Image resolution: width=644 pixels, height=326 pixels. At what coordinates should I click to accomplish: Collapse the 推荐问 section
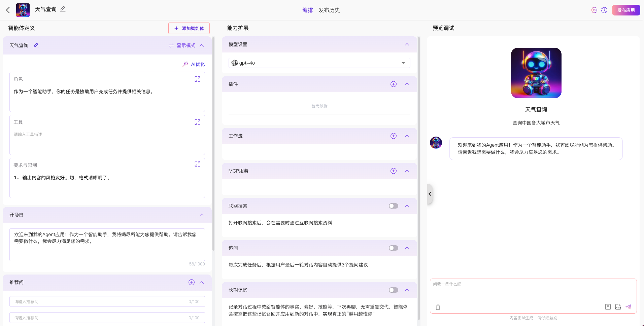pyautogui.click(x=202, y=283)
